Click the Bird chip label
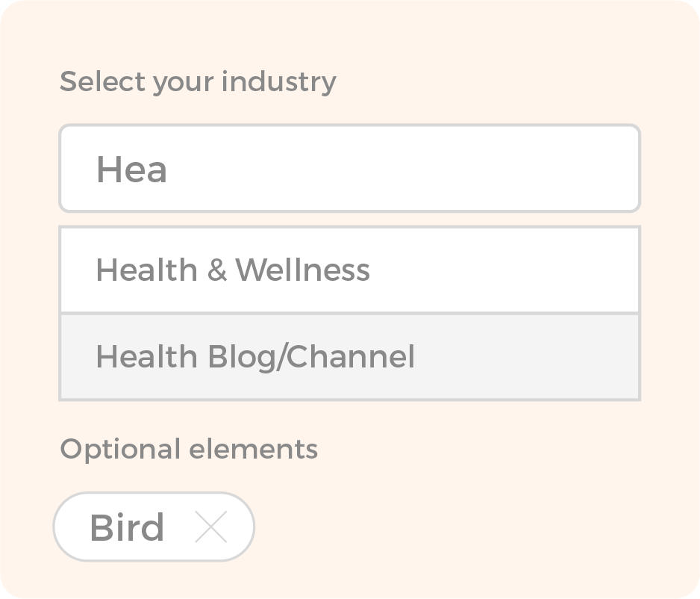This screenshot has height=599, width=700. pos(127,527)
